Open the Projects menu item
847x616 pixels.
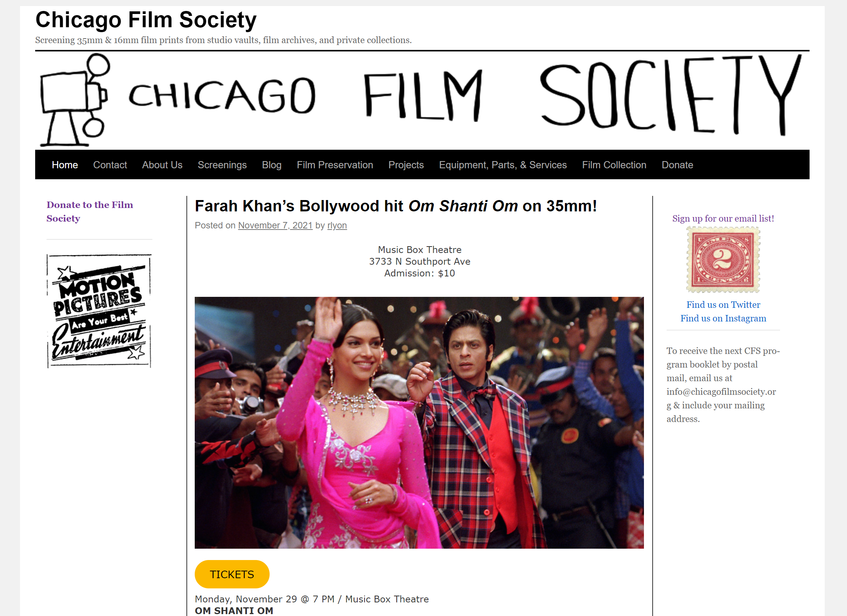point(406,165)
